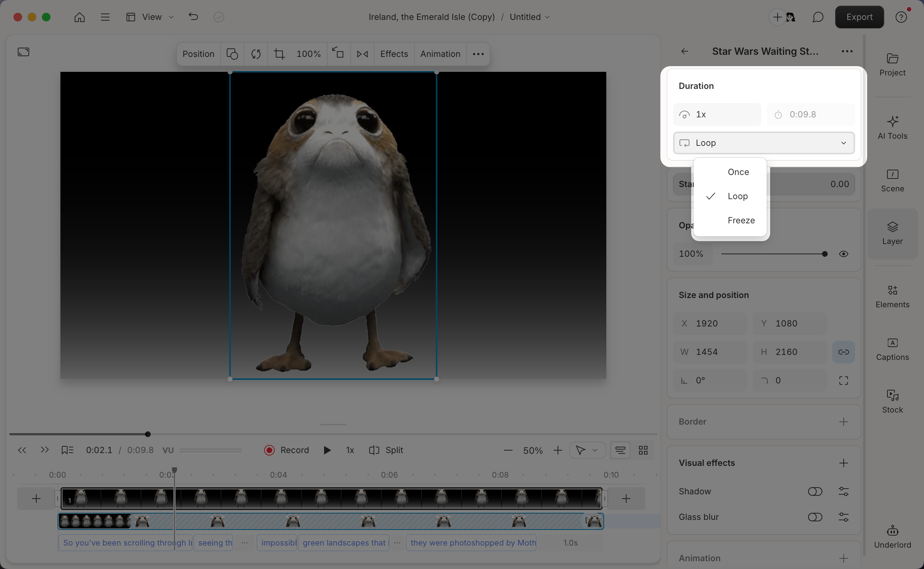Image resolution: width=924 pixels, height=569 pixels.
Task: Click the Export button
Action: point(859,17)
